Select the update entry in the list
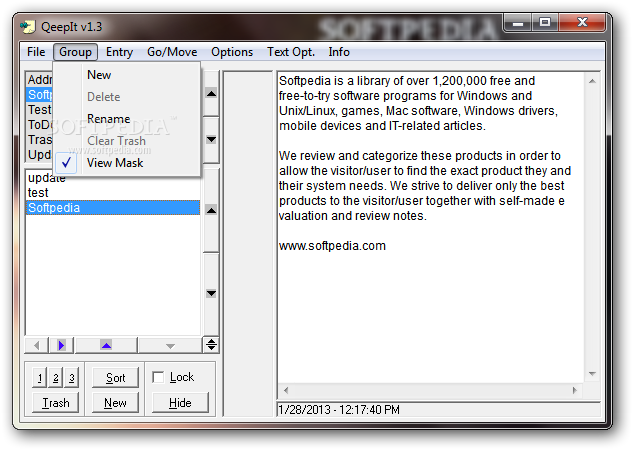Image resolution: width=633 pixels, height=450 pixels. pos(113,178)
